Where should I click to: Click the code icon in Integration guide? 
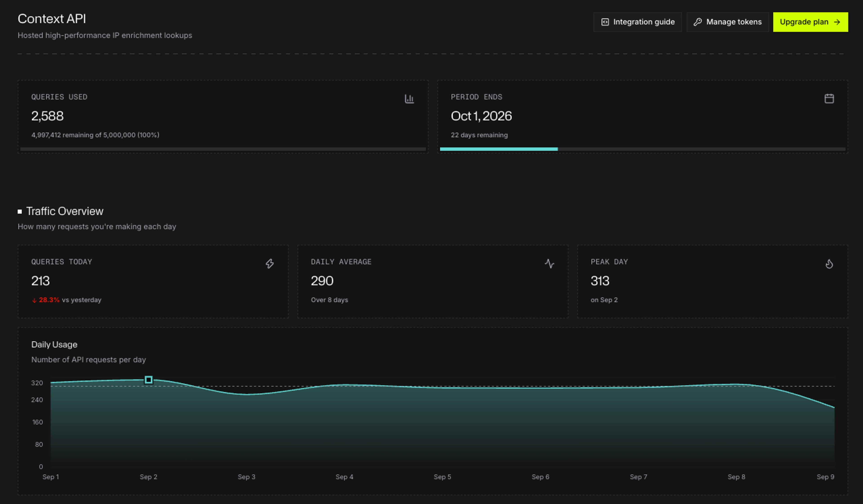605,22
